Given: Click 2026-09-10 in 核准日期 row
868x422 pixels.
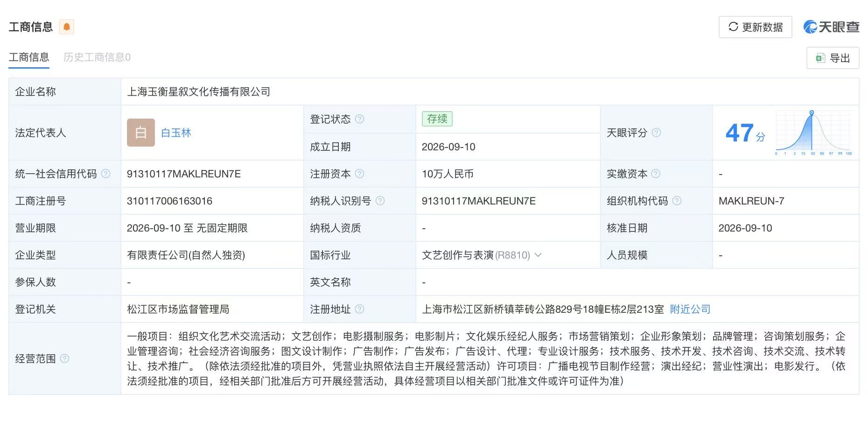Looking at the screenshot, I should (745, 228).
